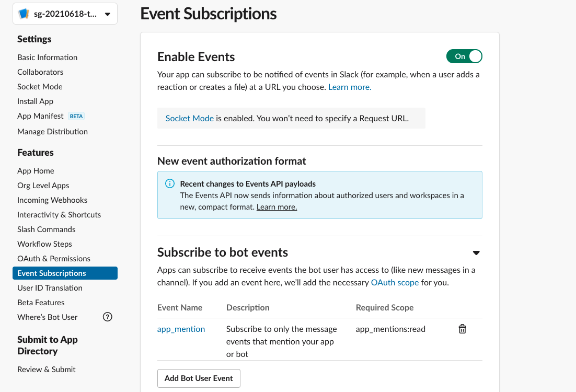Click the app_mention description text
The height and width of the screenshot is (392, 576).
281,342
